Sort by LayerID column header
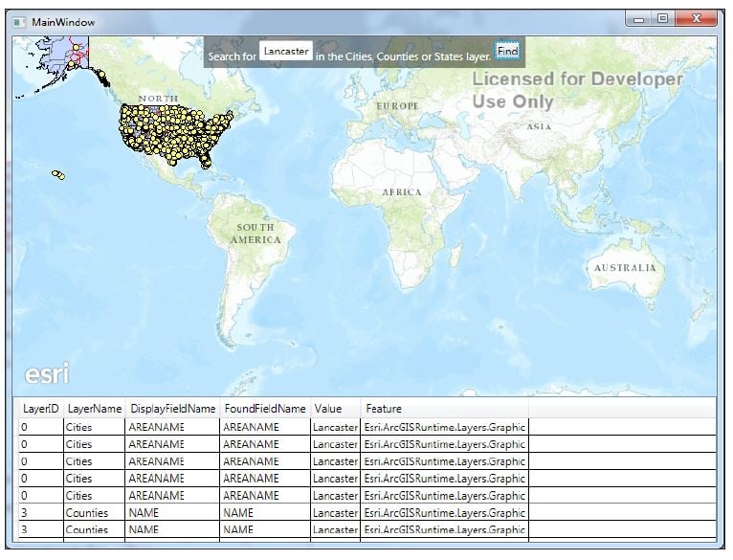 coord(41,409)
